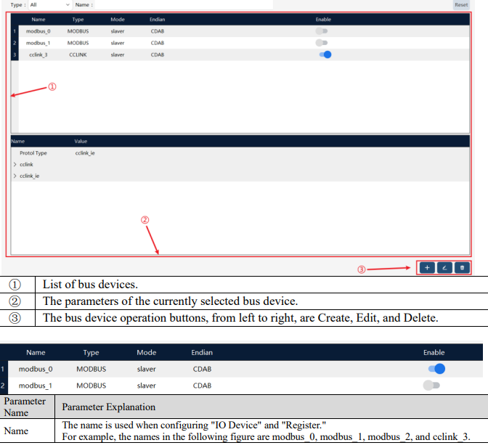
Task: Toggle the Enable switch for modbus_1 in upper list
Action: [322, 43]
